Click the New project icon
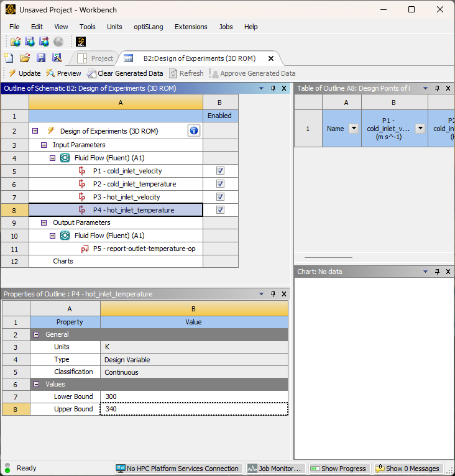This screenshot has width=455, height=476. [9, 58]
